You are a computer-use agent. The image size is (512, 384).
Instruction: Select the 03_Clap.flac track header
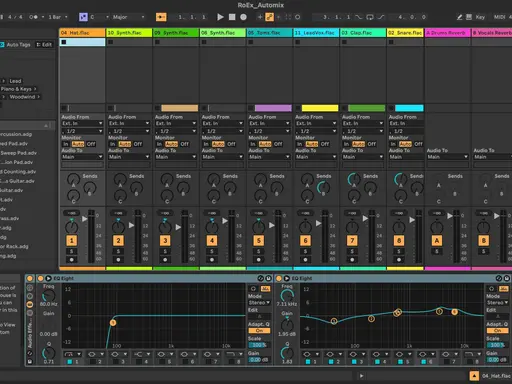pos(363,33)
